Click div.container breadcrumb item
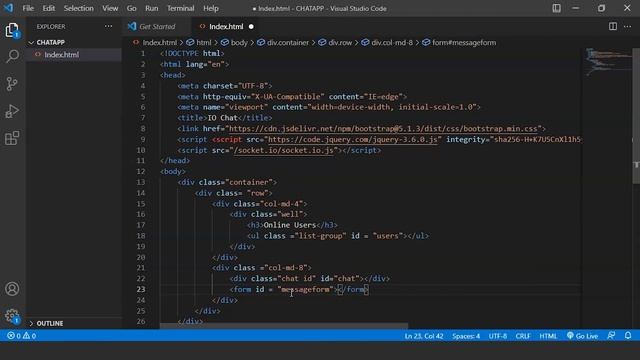Screen dimensions: 640x360 (x=288, y=42)
